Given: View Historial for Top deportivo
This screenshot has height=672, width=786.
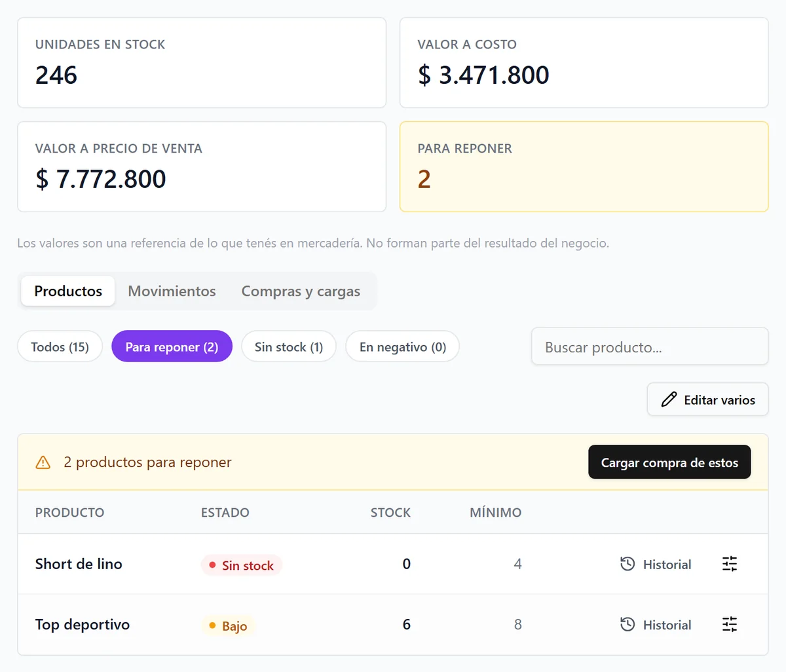Looking at the screenshot, I should click(656, 625).
